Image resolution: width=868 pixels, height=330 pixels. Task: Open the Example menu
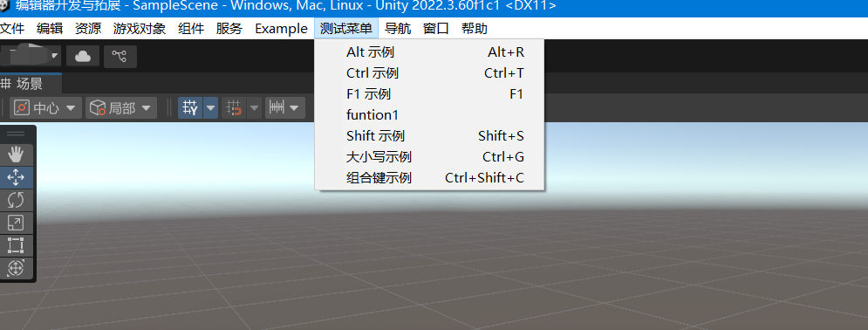[x=281, y=28]
